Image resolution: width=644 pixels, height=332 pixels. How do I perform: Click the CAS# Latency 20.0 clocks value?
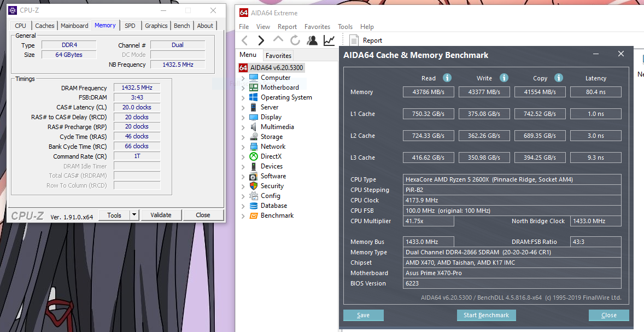tap(137, 107)
